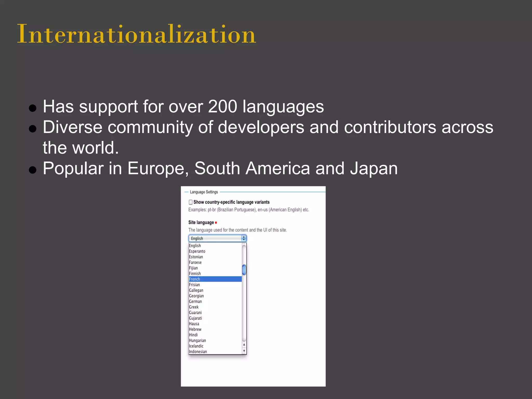This screenshot has height=399, width=532.
Task: Pick Indonesian from the language list
Action: 215,351
